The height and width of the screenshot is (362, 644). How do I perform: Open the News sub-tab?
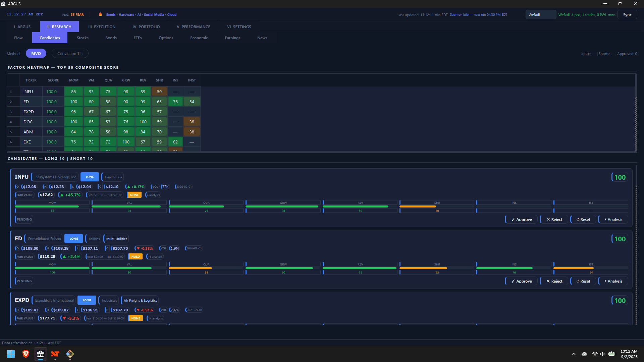[262, 38]
